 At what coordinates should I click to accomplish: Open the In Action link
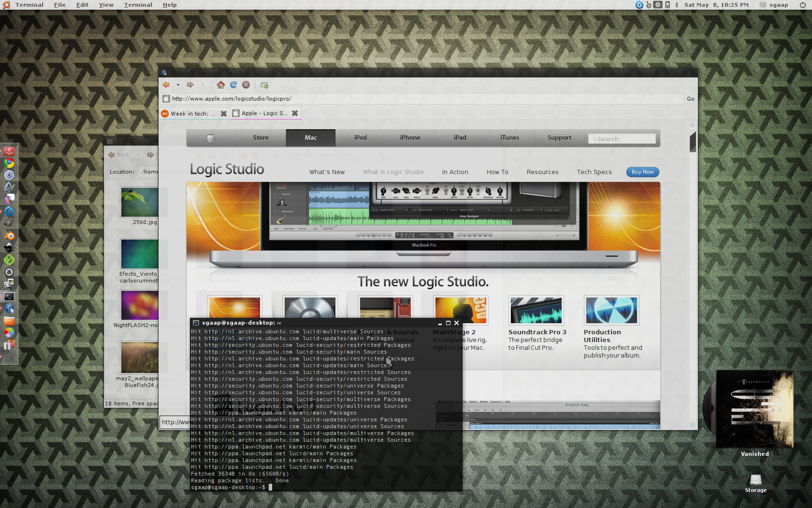455,172
